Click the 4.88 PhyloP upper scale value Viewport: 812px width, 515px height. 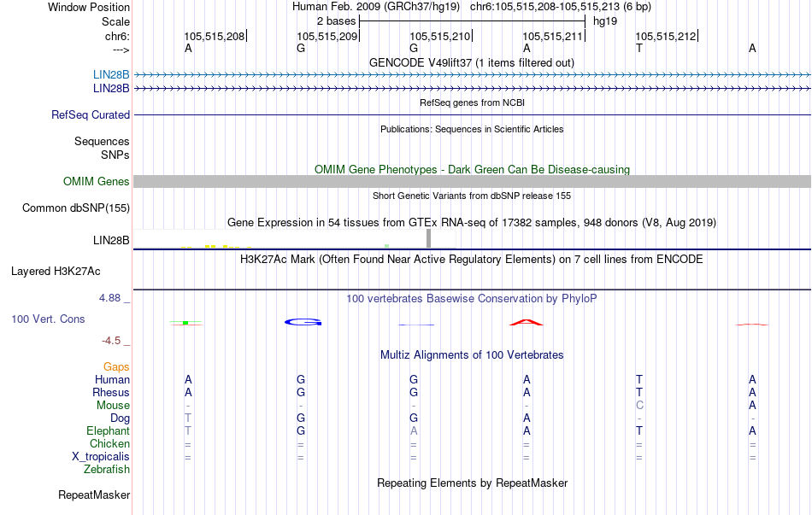(109, 298)
